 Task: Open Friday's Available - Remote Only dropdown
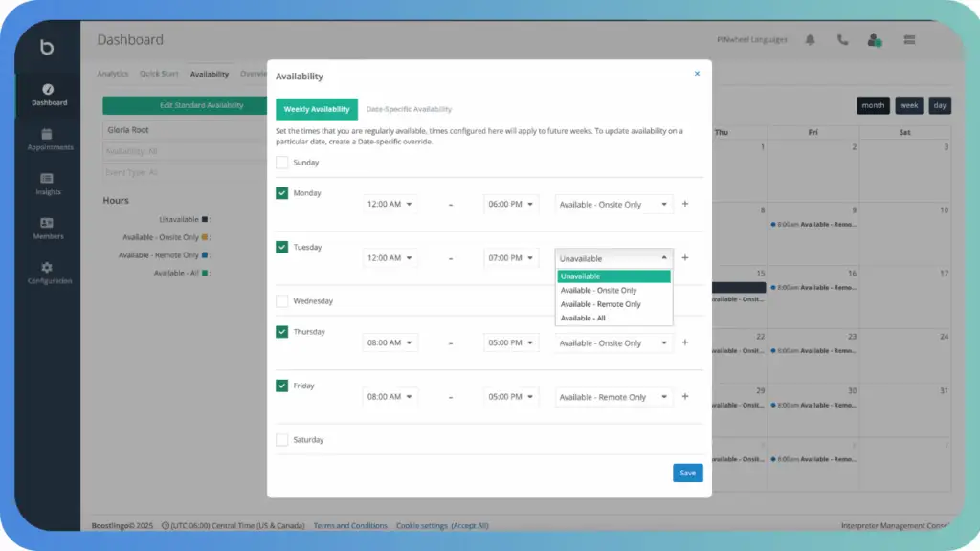(613, 397)
